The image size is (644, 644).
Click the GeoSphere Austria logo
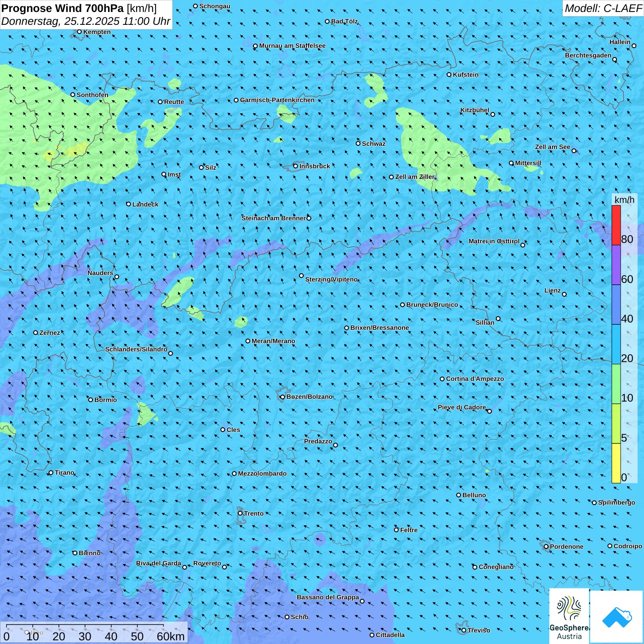point(569,615)
